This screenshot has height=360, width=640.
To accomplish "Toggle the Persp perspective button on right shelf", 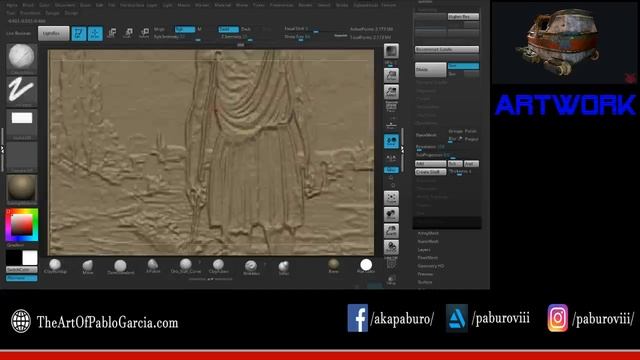I will click(391, 108).
